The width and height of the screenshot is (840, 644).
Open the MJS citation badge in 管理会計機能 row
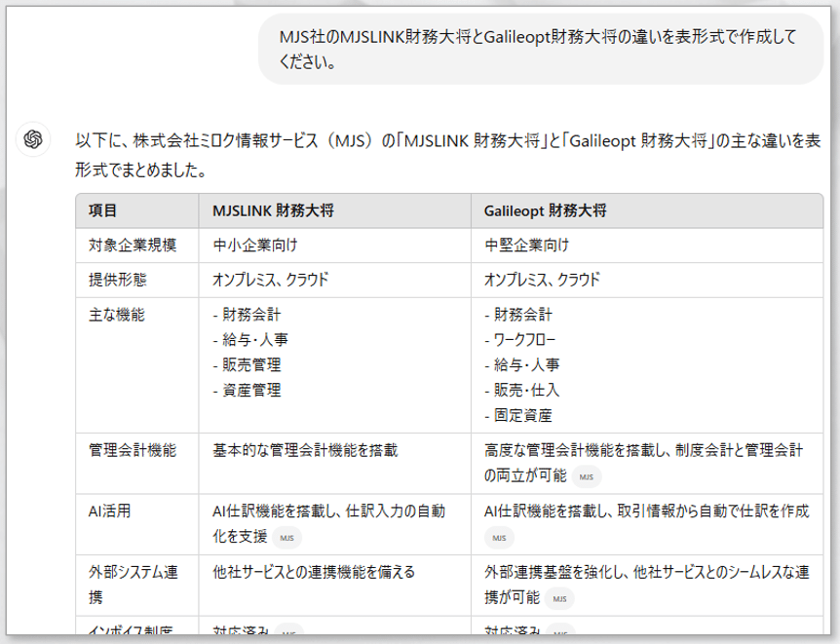click(x=585, y=478)
